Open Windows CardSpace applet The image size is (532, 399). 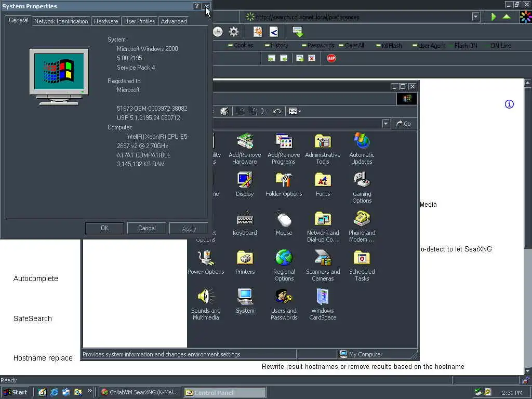coord(323,304)
